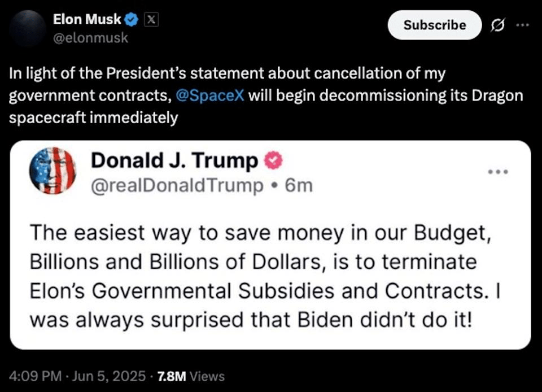
Task: Click the main post text about Dragon spacecraft
Action: point(265,95)
